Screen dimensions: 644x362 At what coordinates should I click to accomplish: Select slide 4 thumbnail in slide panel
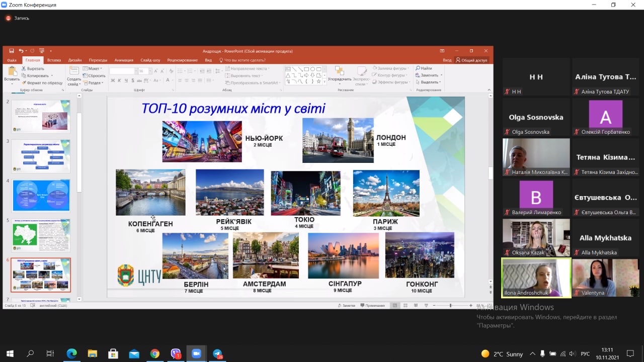[41, 196]
